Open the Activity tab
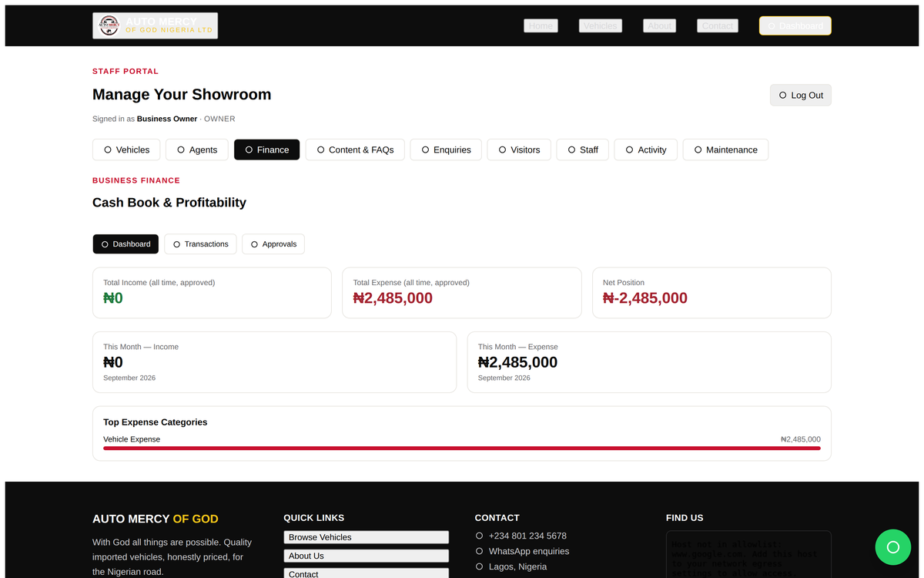Viewport: 924px width, 578px height. (x=646, y=150)
